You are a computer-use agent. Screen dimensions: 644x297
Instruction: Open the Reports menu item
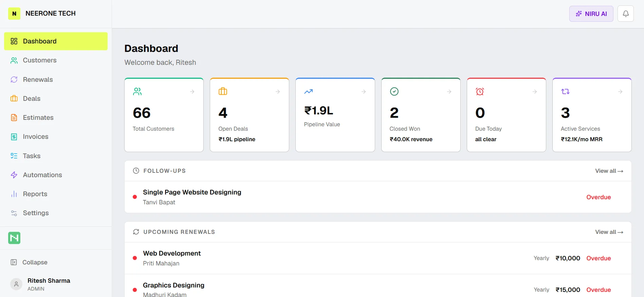click(56, 194)
